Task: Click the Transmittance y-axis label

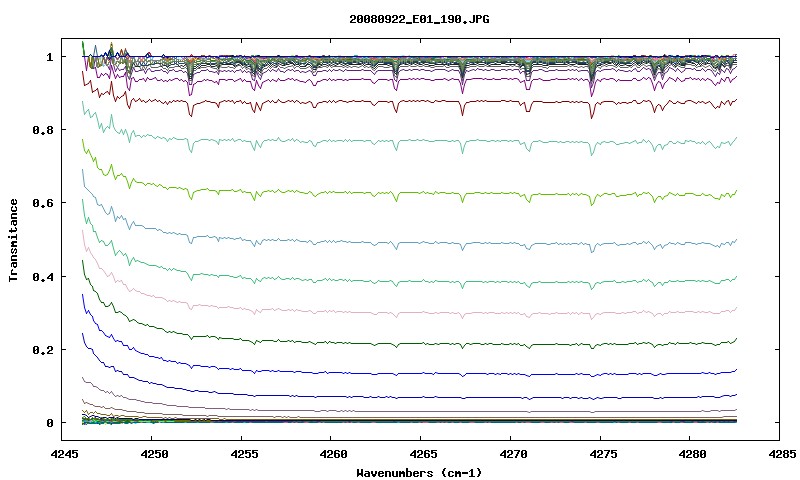Action: (x=14, y=240)
